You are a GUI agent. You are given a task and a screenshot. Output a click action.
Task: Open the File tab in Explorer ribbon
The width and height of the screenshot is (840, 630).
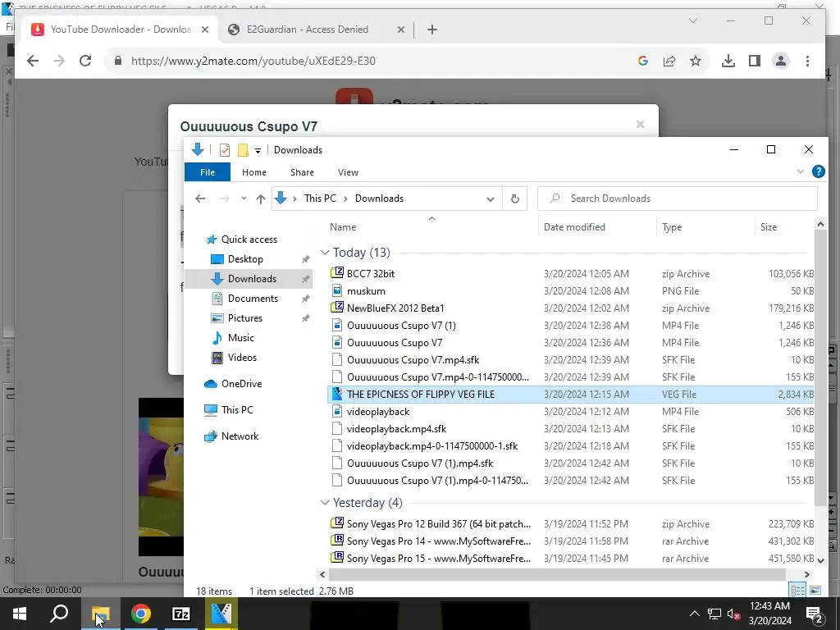tap(208, 172)
